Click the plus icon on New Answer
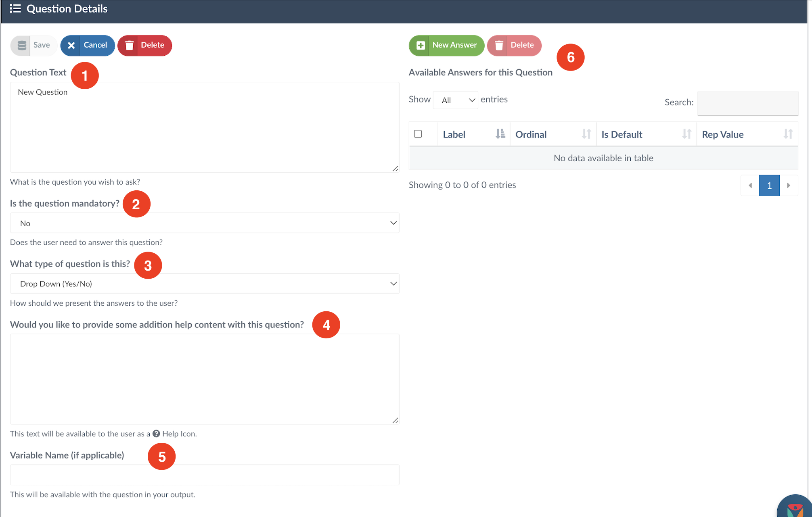The image size is (812, 517). (x=421, y=45)
